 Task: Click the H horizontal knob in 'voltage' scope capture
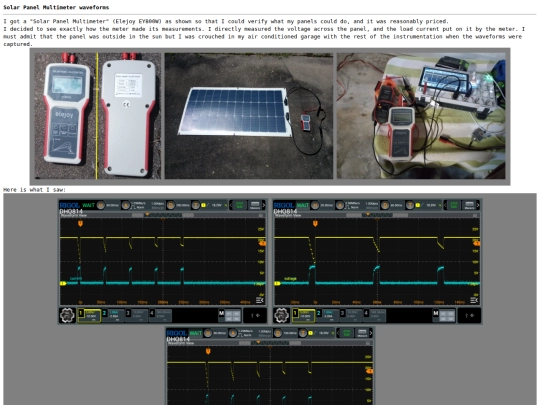315,205
